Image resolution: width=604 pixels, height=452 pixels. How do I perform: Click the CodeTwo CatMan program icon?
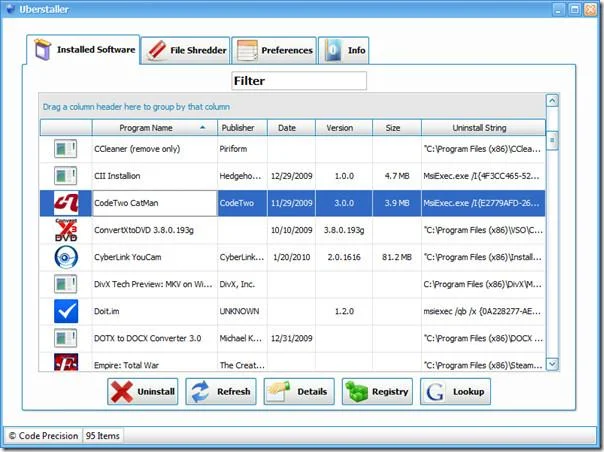point(66,203)
